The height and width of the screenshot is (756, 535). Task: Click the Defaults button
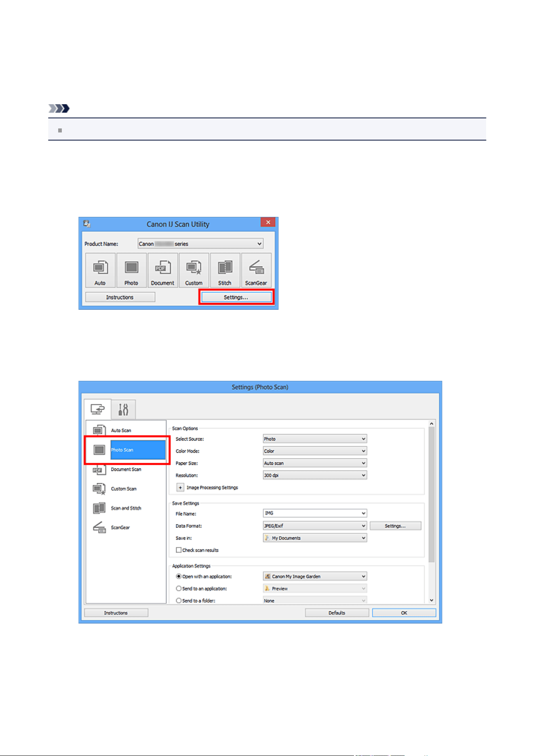337,613
